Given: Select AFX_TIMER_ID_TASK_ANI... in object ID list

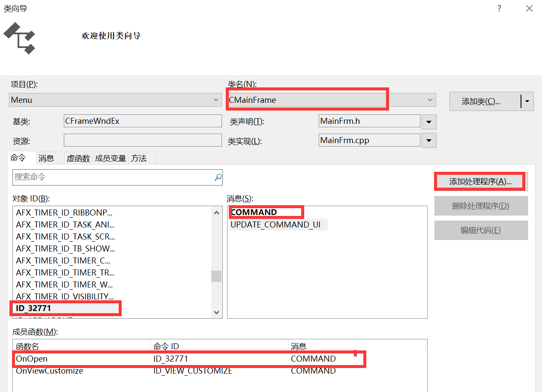Looking at the screenshot, I should coord(65,224).
